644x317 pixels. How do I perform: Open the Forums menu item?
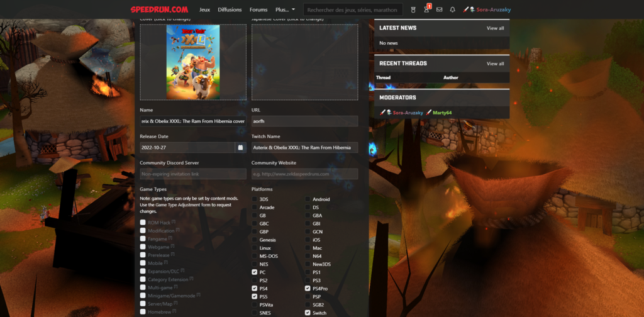[x=258, y=9]
